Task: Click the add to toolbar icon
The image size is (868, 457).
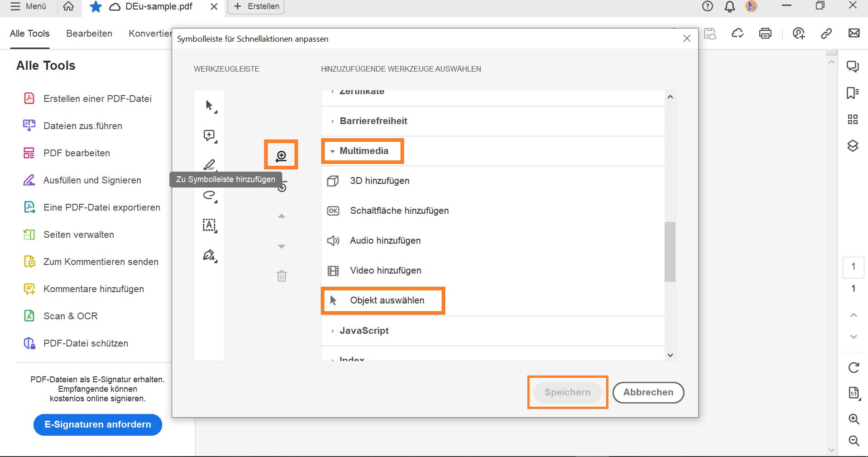Action: pos(281,155)
